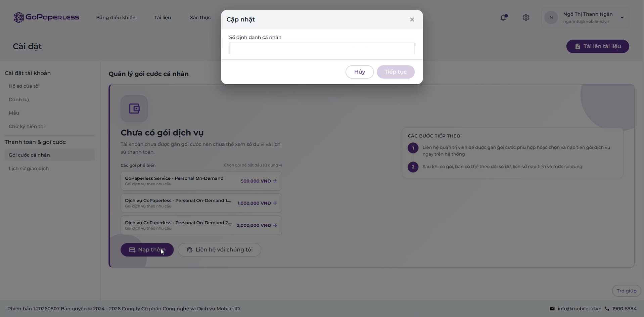
Task: Click the Tải lên tài liệu button
Action: click(597, 46)
